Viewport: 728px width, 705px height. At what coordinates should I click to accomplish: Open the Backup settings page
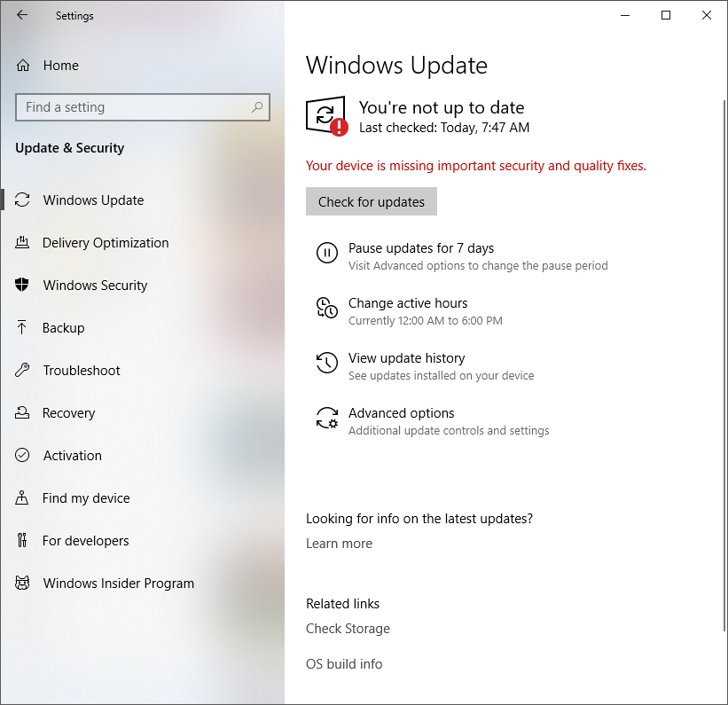coord(142,328)
